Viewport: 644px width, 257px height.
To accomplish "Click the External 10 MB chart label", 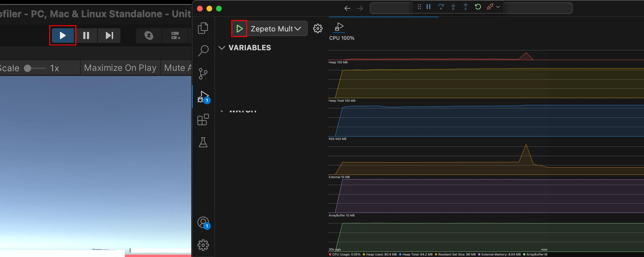I will (339, 177).
